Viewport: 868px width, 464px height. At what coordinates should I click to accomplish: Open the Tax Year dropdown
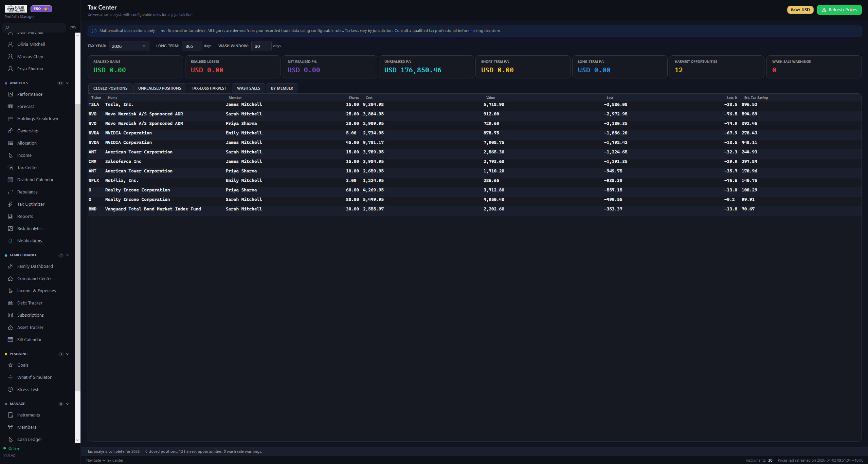pos(129,46)
